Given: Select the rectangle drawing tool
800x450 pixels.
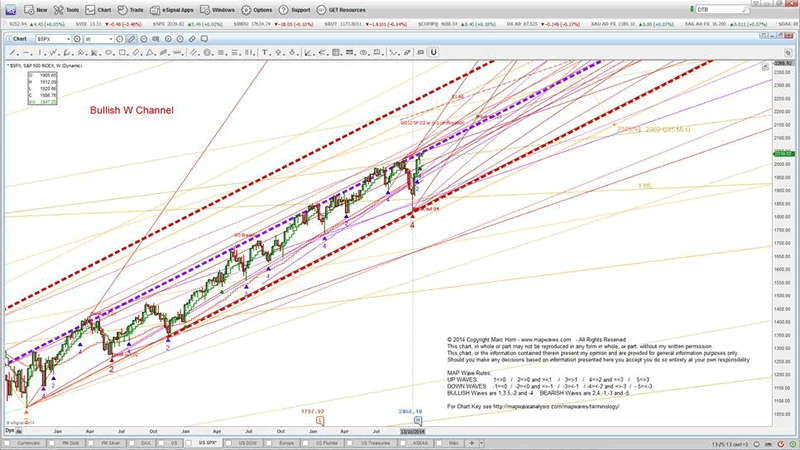Looking at the screenshot, I should click(122, 53).
